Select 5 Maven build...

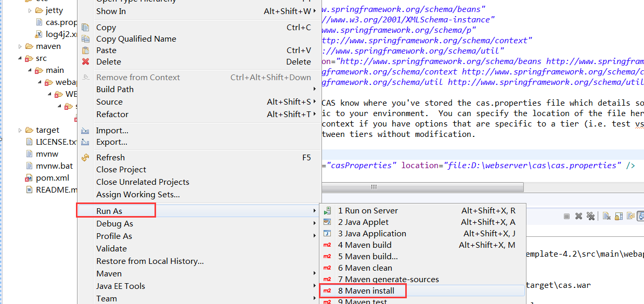point(422,257)
